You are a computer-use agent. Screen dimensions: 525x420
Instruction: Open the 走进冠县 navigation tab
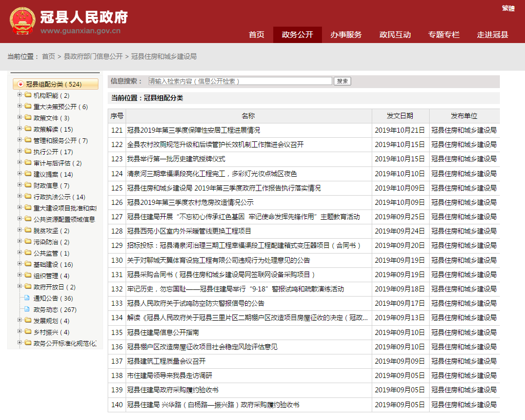click(493, 35)
